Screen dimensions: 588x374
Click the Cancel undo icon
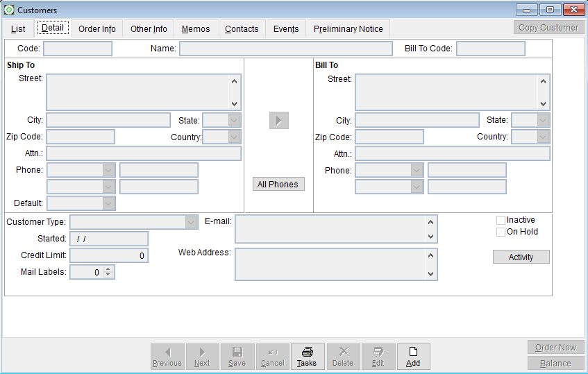(x=273, y=352)
